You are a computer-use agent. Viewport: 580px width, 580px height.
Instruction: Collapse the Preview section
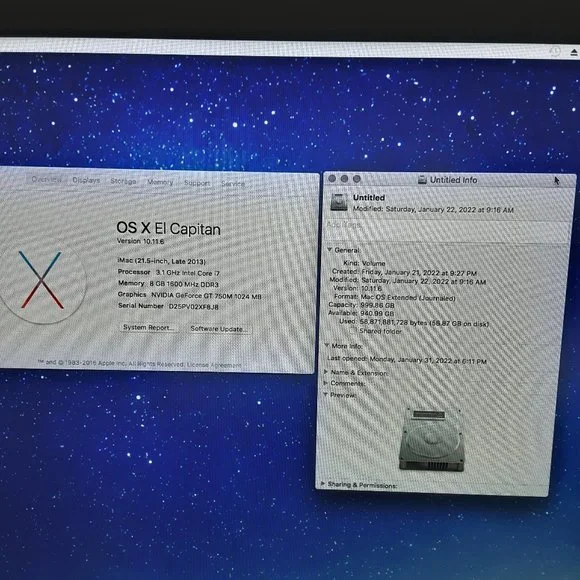(326, 395)
